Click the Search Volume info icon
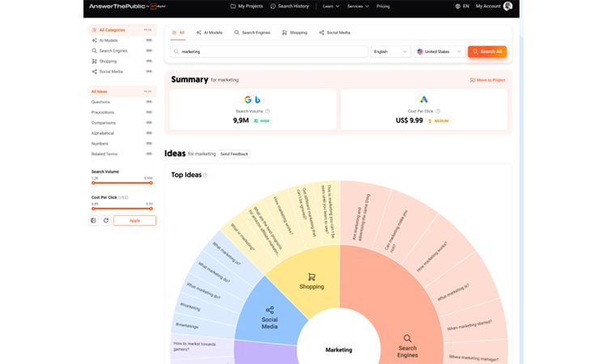 [268, 111]
